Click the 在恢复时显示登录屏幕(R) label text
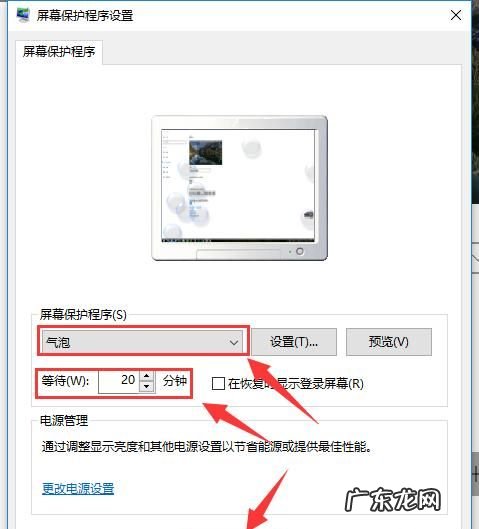 tap(296, 384)
